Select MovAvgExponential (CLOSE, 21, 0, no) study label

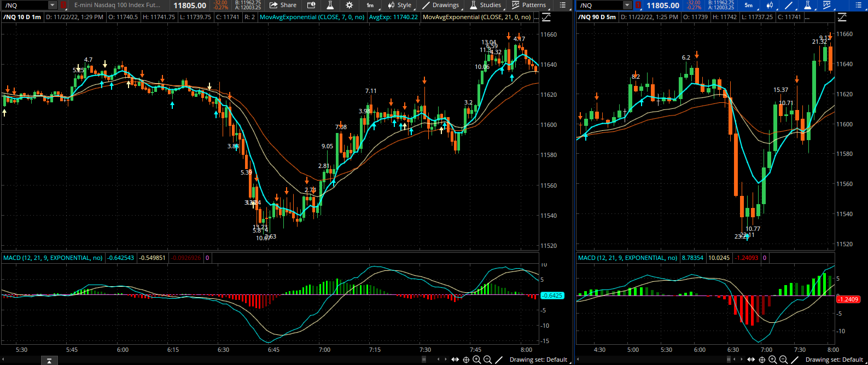477,17
